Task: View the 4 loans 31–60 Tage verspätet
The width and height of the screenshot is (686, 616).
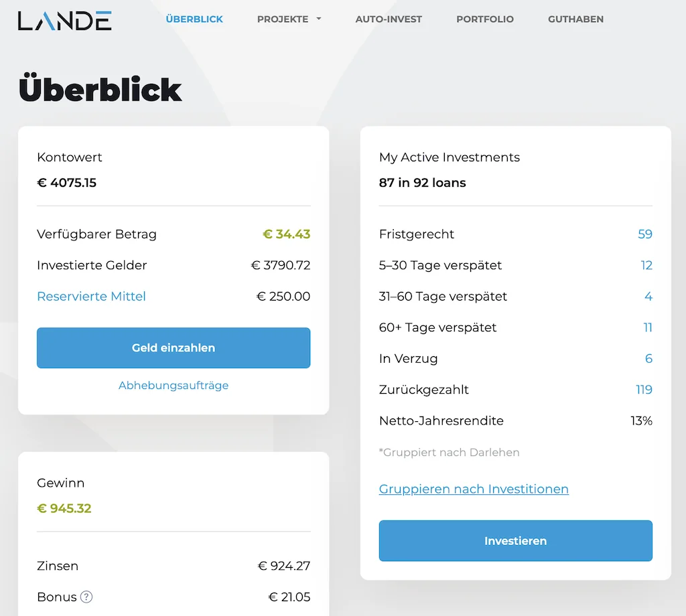Action: coord(648,297)
